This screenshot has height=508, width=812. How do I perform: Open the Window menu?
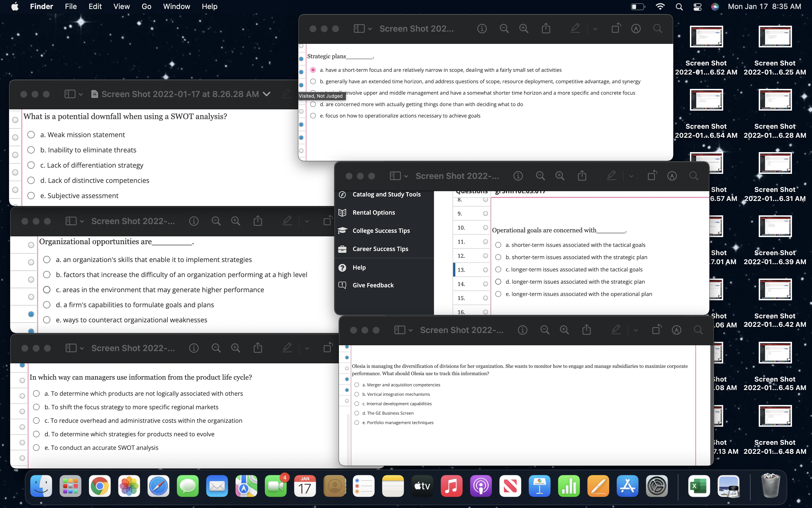pyautogui.click(x=176, y=6)
